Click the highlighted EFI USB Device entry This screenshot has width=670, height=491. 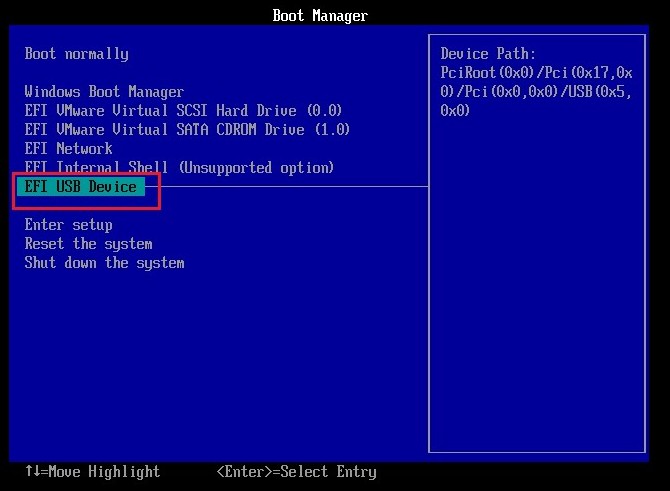81,187
